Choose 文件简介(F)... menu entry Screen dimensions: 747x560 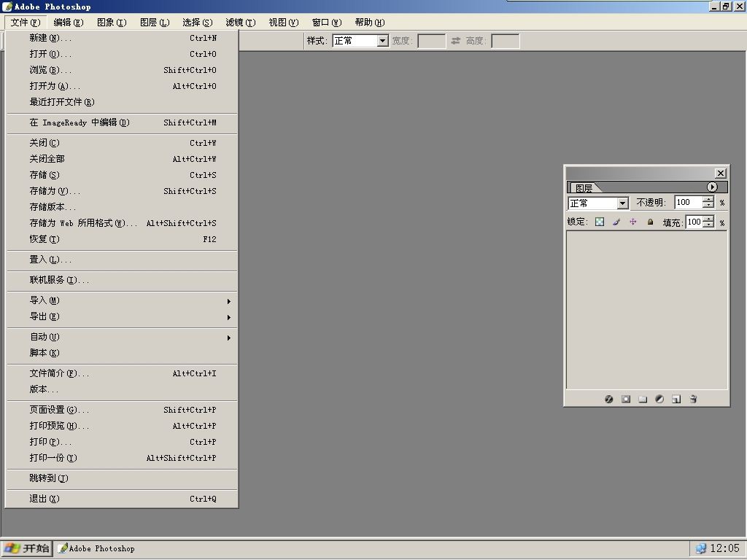coord(122,373)
